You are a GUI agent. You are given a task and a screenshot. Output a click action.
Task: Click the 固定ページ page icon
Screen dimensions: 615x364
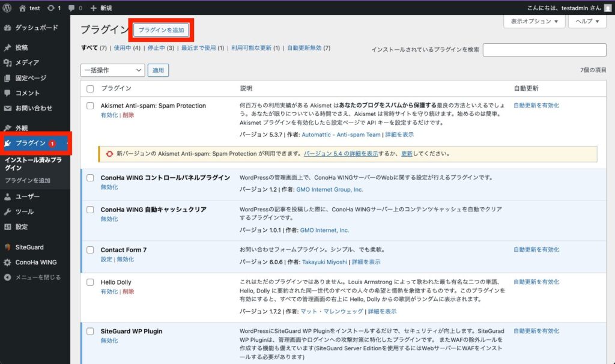7,78
